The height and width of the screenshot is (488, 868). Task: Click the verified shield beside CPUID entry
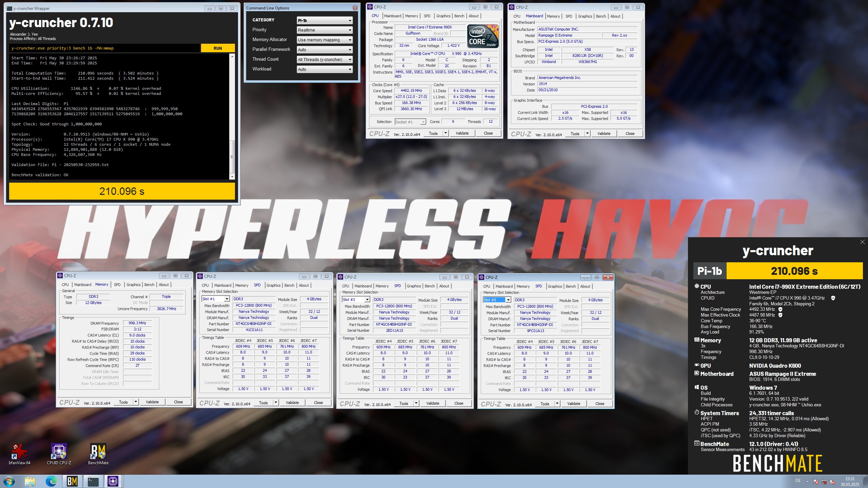(x=833, y=298)
